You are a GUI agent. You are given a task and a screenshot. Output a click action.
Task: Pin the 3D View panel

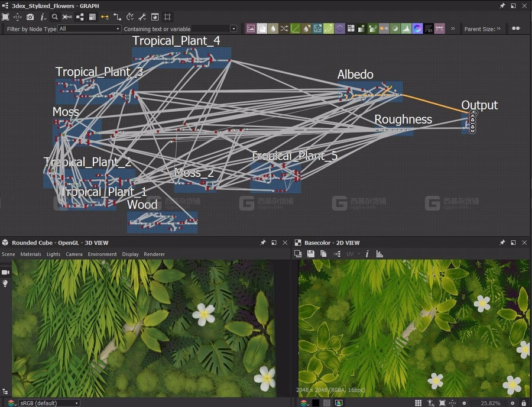click(x=263, y=243)
